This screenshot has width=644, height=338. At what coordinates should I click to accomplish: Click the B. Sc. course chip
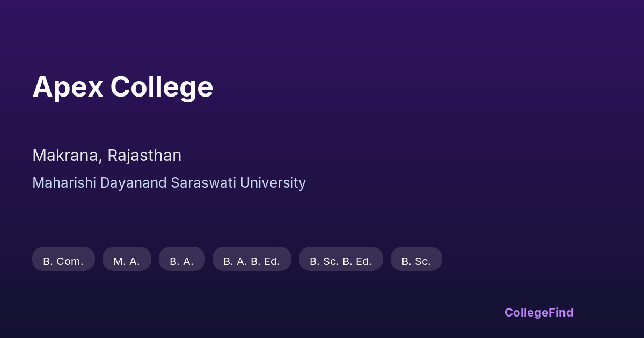[x=416, y=259]
